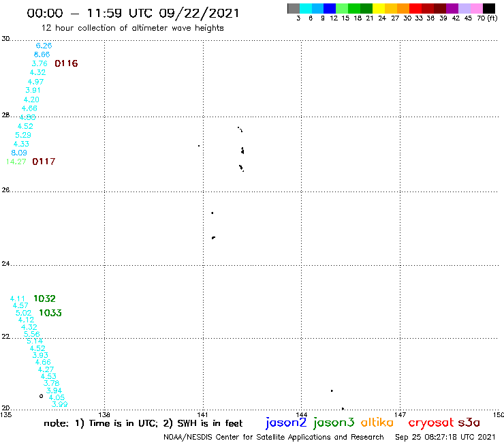This screenshot has width=504, height=443.
Task: Click the 5.14 wave height value
Action: click(x=34, y=341)
